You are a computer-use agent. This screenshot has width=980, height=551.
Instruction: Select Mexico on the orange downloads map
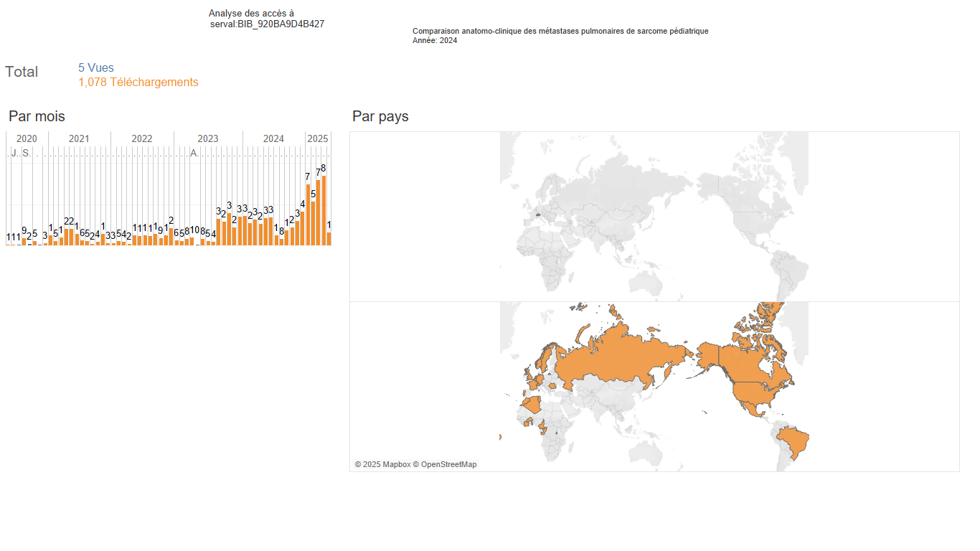pyautogui.click(x=754, y=408)
